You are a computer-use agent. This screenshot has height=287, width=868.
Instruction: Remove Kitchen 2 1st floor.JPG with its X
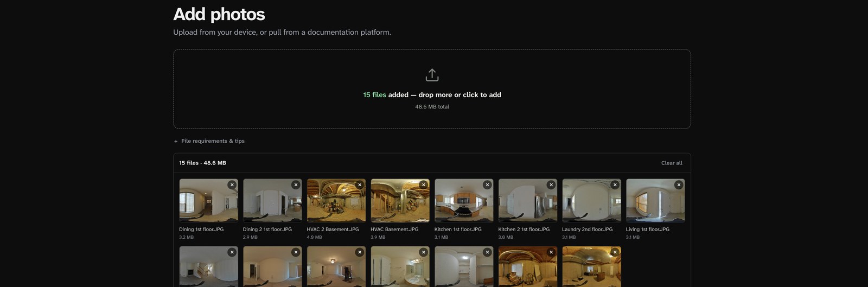tap(551, 185)
